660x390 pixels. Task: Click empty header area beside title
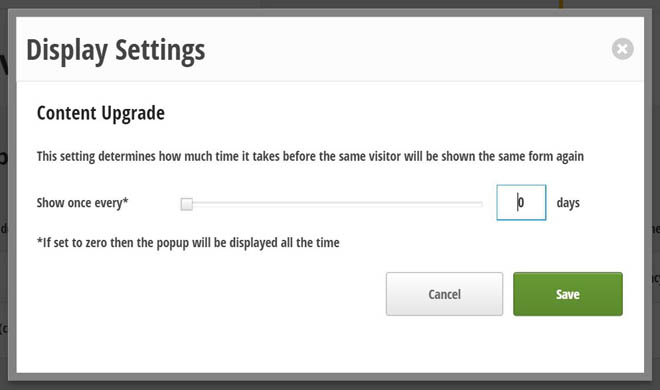coord(404,50)
